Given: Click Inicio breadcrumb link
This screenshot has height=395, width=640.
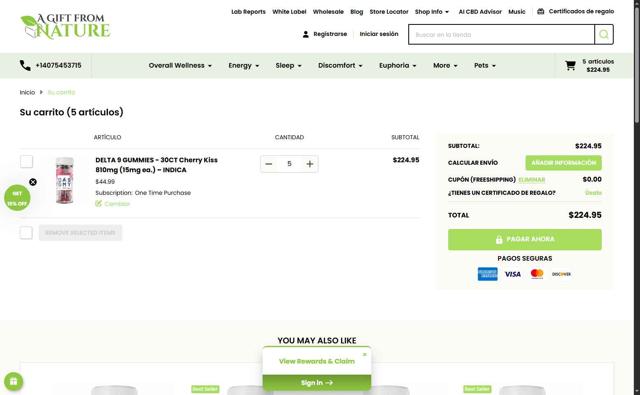Looking at the screenshot, I should [27, 93].
